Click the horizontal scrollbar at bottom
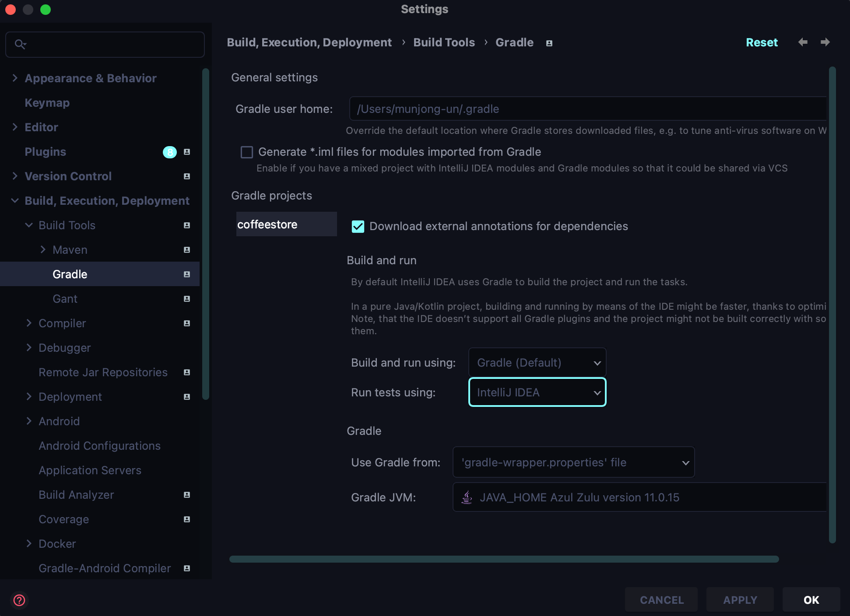 [x=503, y=559]
